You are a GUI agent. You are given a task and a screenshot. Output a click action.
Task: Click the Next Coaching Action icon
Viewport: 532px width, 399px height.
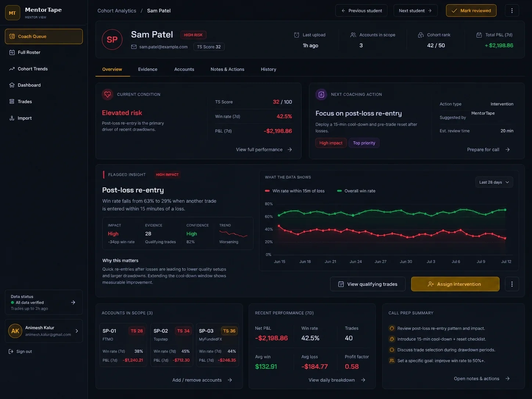(x=321, y=94)
